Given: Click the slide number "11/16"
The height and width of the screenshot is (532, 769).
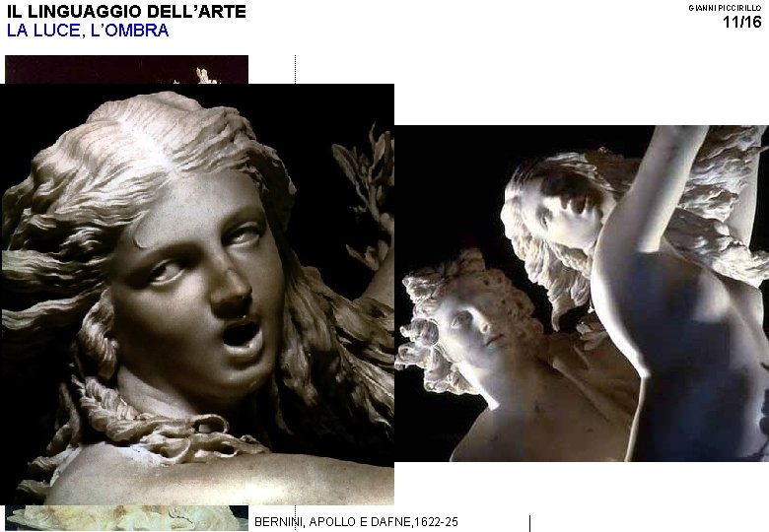Looking at the screenshot, I should coord(742,22).
